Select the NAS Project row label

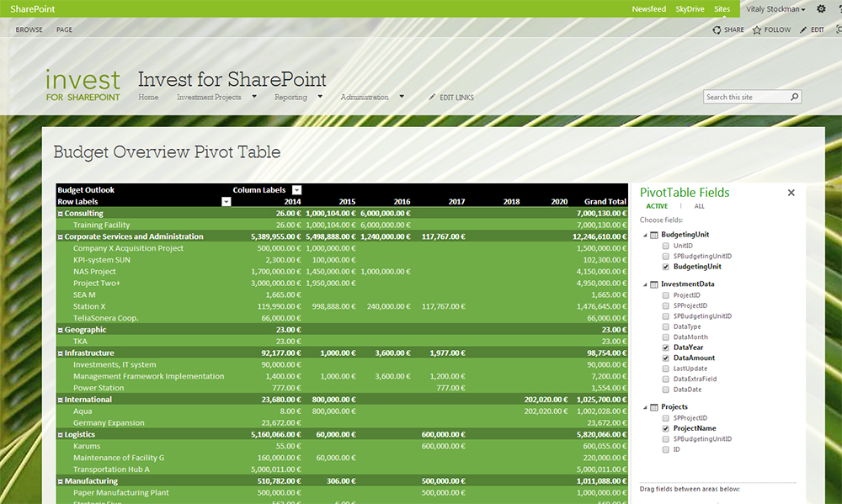(94, 272)
